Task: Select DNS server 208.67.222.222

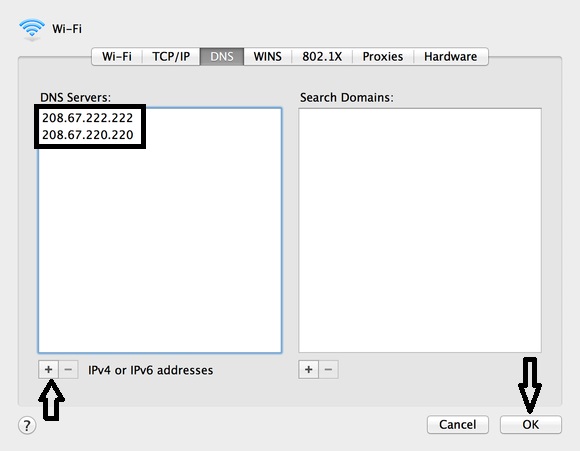Action: [x=87, y=118]
